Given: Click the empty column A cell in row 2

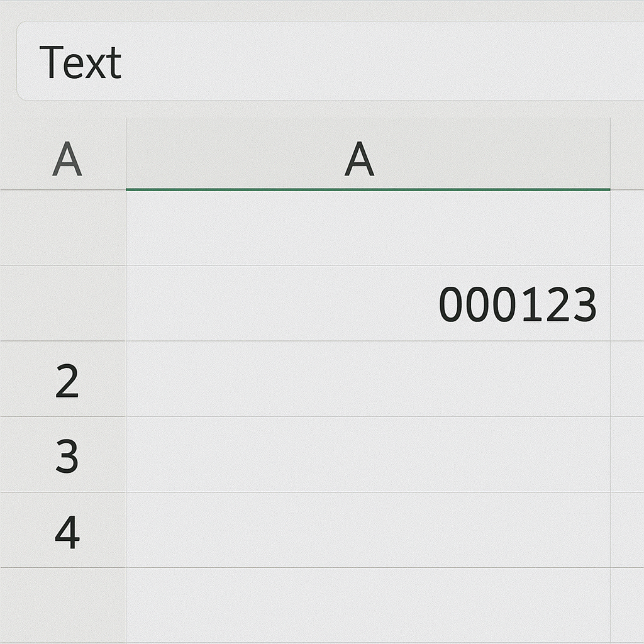Looking at the screenshot, I should click(x=368, y=379).
